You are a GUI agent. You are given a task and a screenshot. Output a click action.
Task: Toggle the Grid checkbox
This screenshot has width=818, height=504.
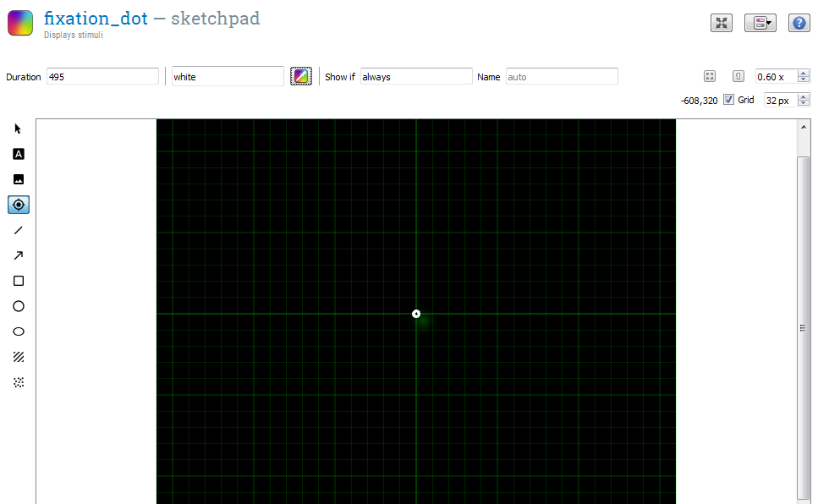(729, 100)
